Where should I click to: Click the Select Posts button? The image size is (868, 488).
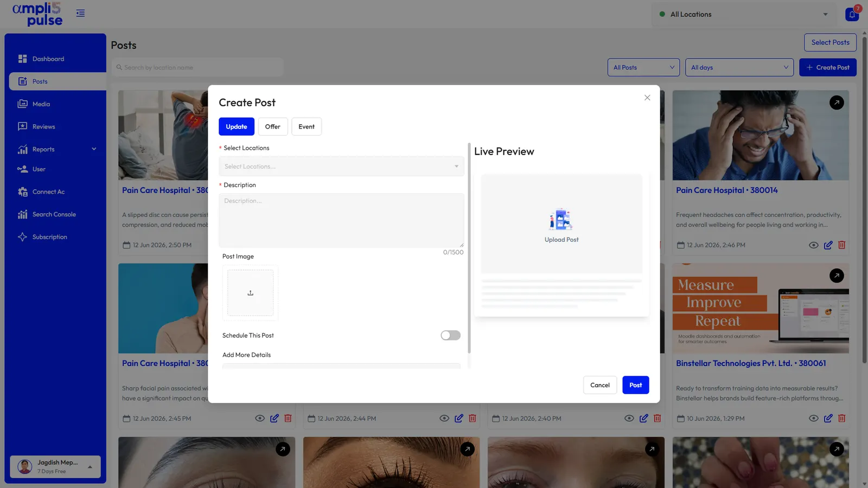[830, 42]
